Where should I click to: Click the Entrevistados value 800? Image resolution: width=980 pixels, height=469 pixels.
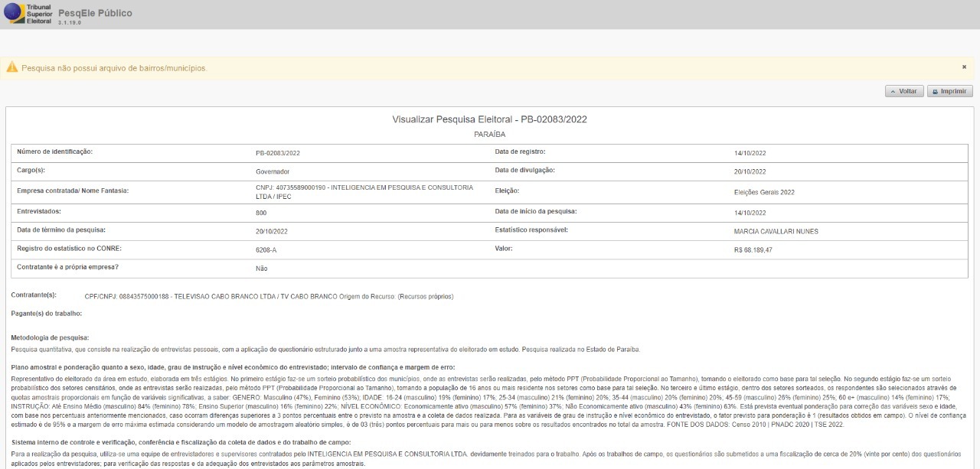[x=261, y=213]
